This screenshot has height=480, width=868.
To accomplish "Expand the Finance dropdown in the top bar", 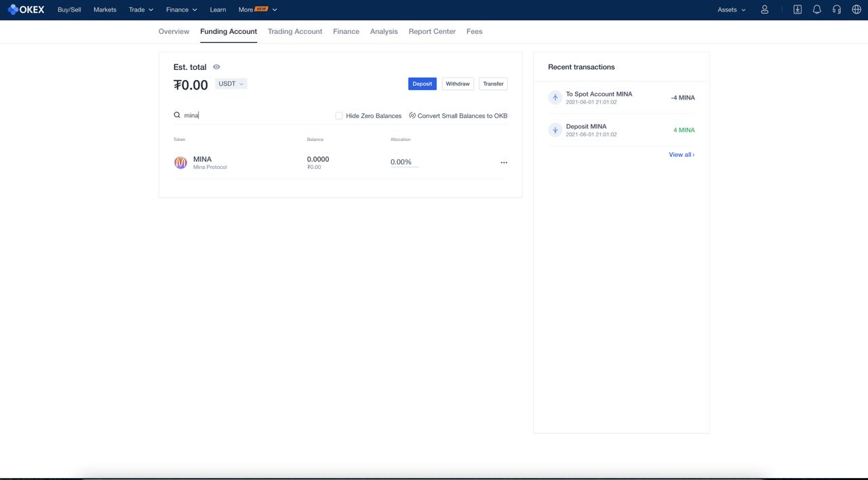I will tap(182, 9).
